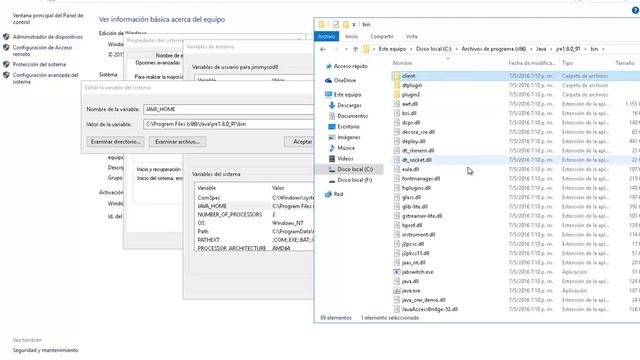Image resolution: width=640 pixels, height=360 pixels.
Task: Select awt.dll file icon
Action: click(x=397, y=104)
